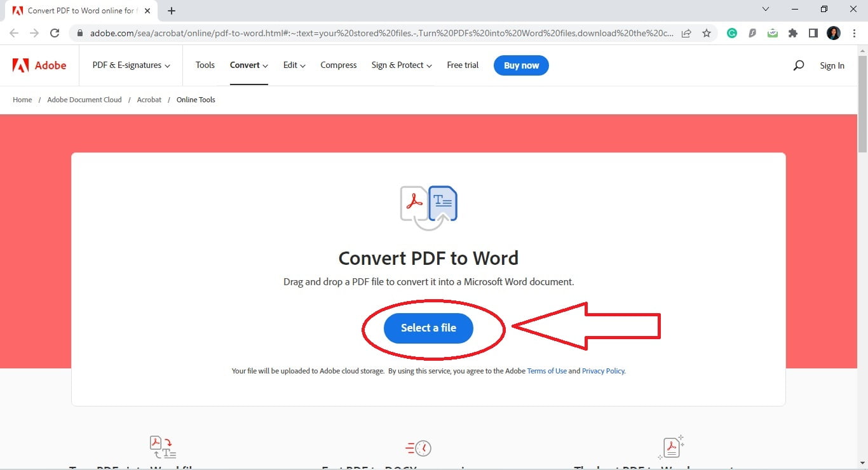Viewport: 868px width, 470px height.
Task: Open the Privacy Policy link
Action: coord(603,371)
